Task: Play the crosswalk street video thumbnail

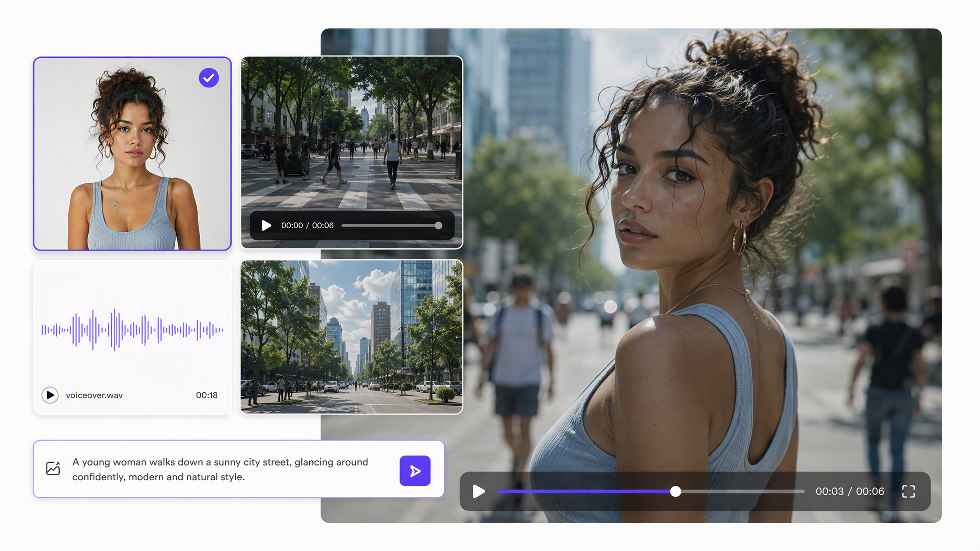Action: point(266,226)
